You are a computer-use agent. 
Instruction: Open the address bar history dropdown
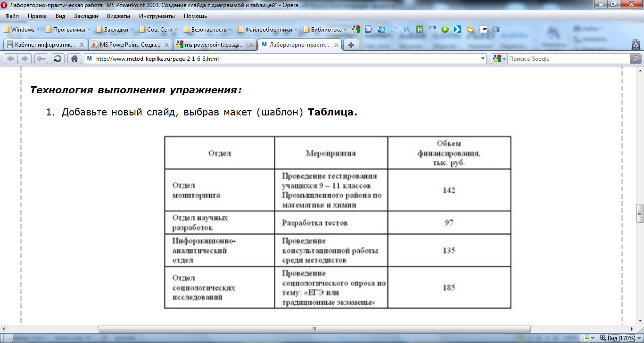point(482,59)
